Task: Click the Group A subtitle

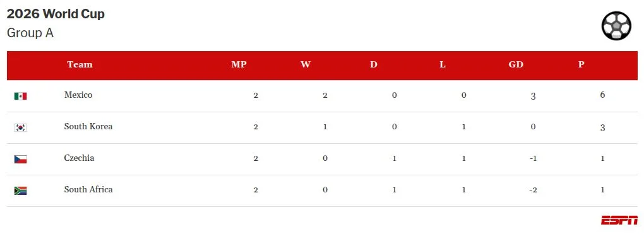Action: pyautogui.click(x=30, y=33)
